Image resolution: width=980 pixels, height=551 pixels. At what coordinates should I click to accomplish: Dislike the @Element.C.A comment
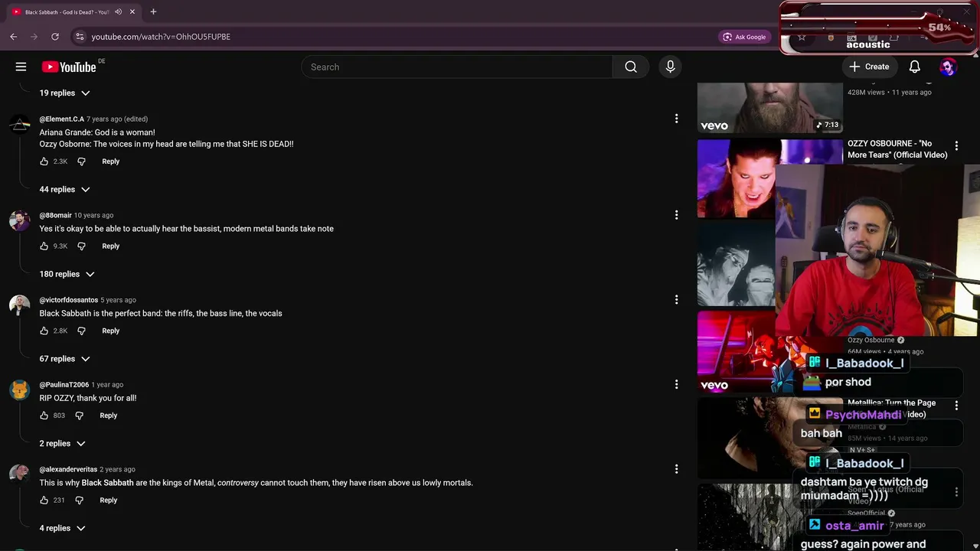pyautogui.click(x=81, y=161)
